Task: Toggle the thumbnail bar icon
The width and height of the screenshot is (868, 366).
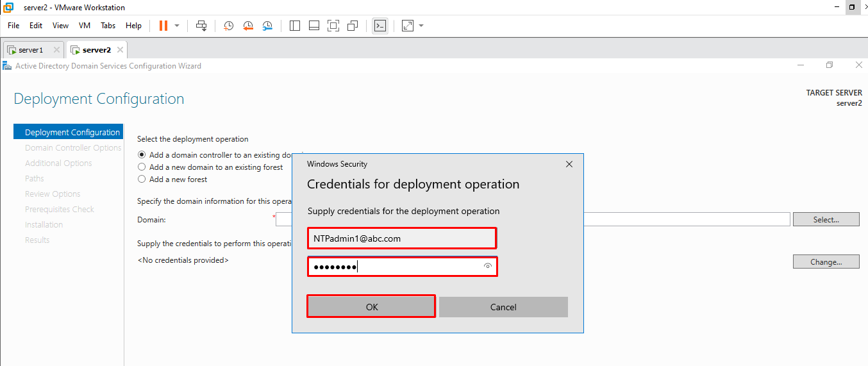Action: click(314, 26)
